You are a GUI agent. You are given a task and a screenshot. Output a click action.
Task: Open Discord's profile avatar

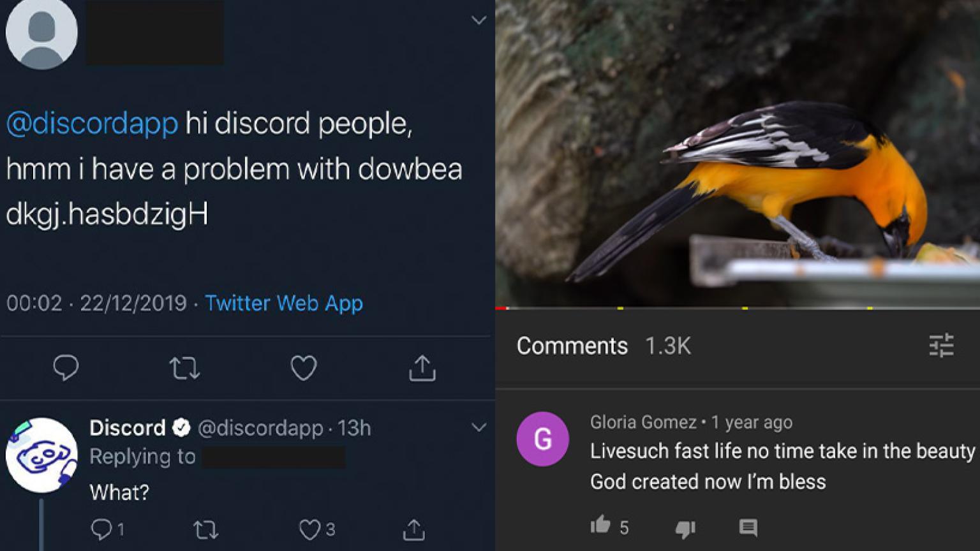pos(41,455)
